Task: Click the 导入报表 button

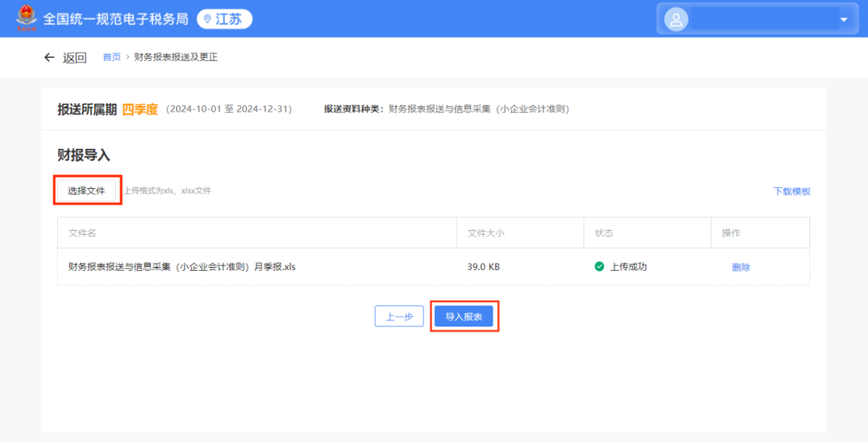Action: 464,316
